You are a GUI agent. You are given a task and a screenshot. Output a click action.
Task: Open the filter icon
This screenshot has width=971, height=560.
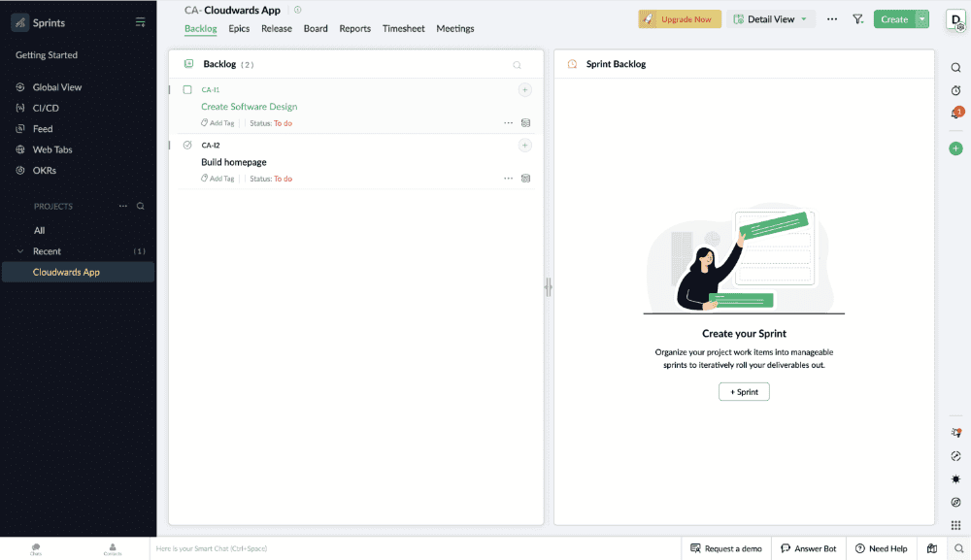(x=857, y=19)
